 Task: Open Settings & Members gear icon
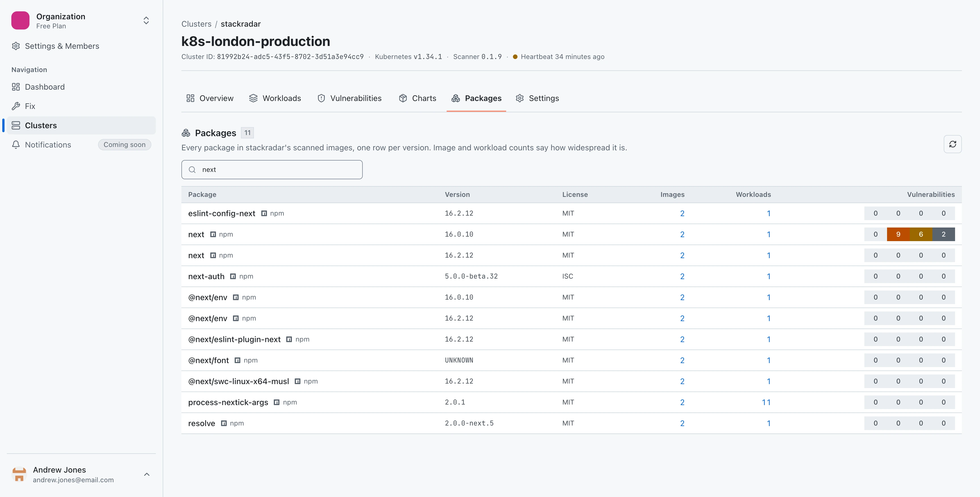coord(16,46)
